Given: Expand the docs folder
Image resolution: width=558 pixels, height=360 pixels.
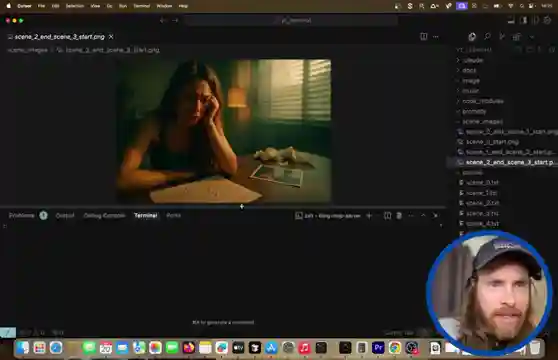Looking at the screenshot, I should click(469, 70).
